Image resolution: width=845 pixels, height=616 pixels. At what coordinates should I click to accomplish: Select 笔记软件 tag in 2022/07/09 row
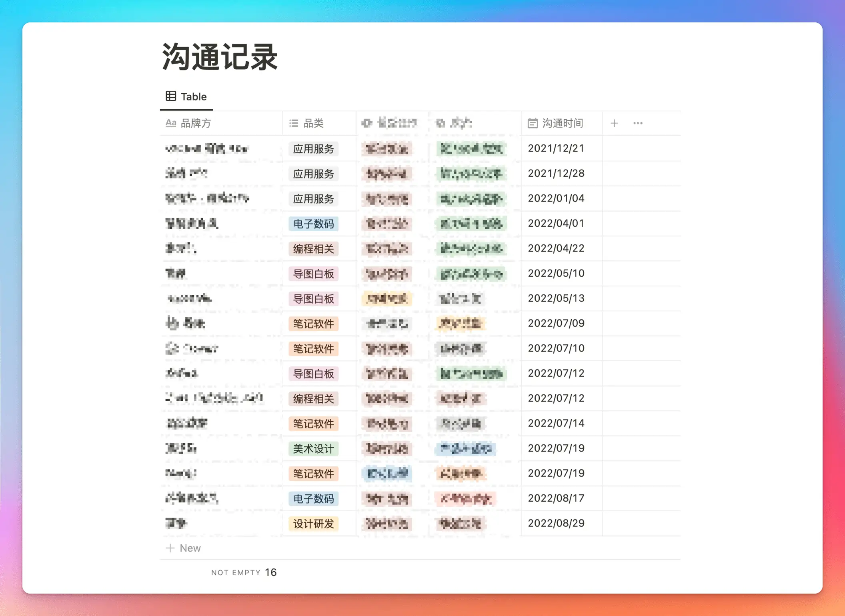[314, 324]
